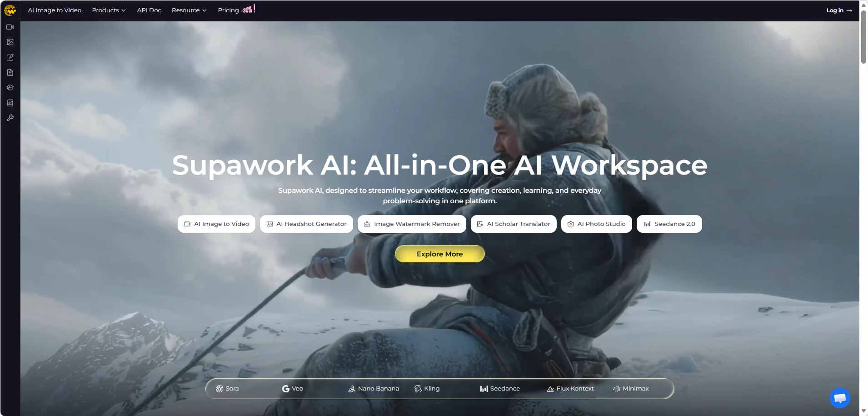Open the document sidebar icon
The image size is (868, 416).
point(10,73)
